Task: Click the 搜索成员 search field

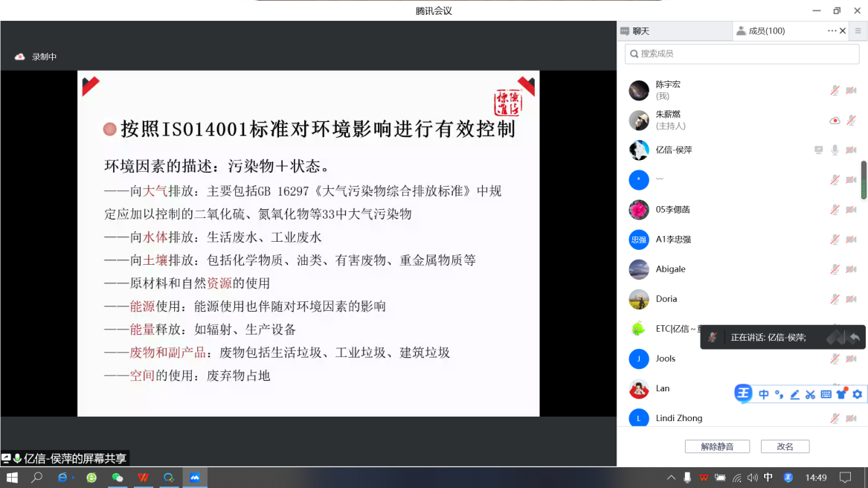Action: [740, 54]
